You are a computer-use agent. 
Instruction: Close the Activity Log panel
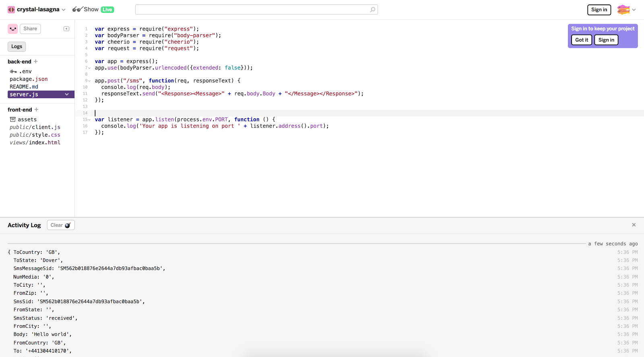(x=634, y=225)
